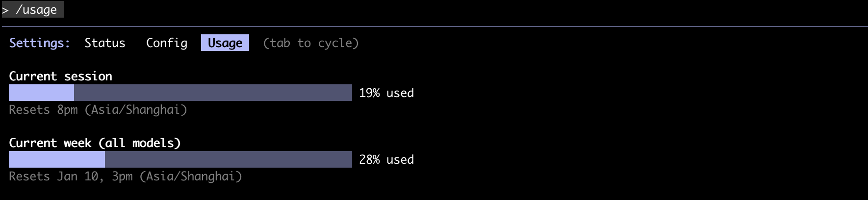Click unfilled portion of Current week bar

[229, 159]
